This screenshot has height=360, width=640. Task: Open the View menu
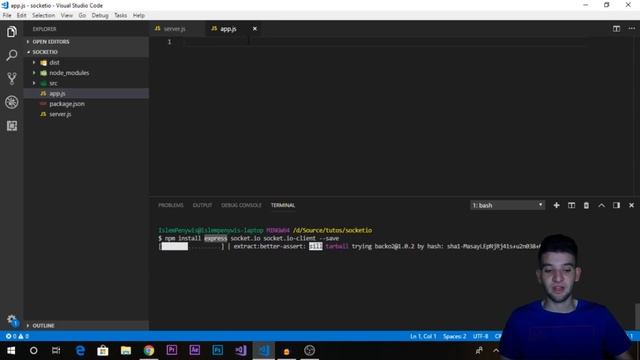(67, 15)
